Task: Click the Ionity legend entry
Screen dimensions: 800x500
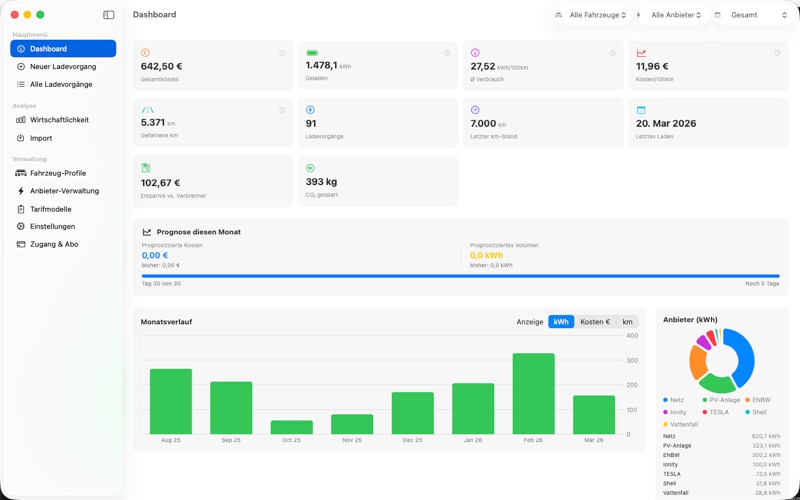Action: tap(674, 412)
